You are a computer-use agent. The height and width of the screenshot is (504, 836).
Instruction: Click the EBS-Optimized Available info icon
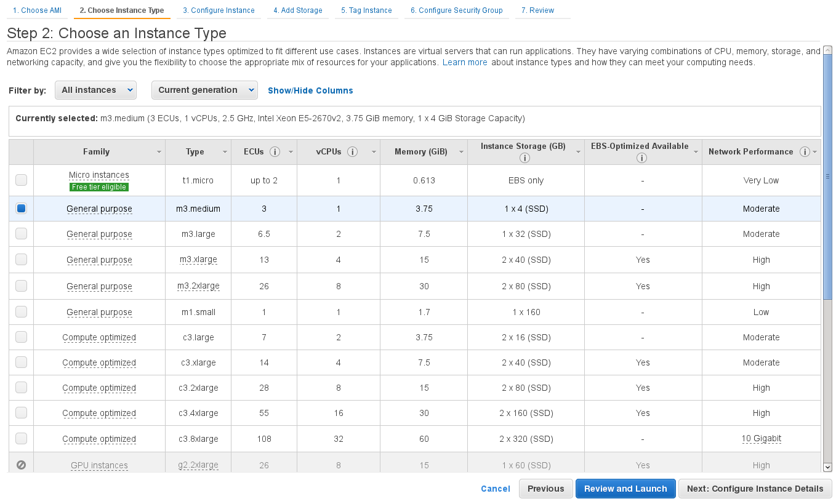coord(641,158)
